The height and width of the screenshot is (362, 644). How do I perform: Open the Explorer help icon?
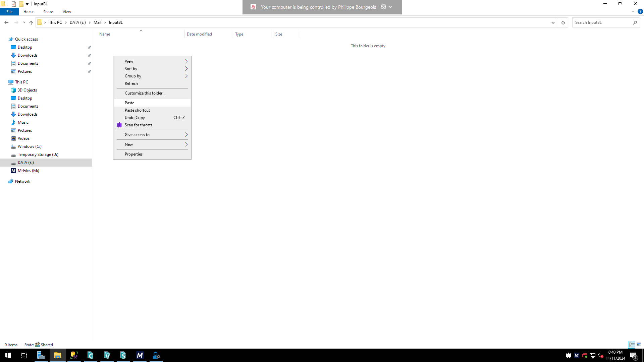tap(640, 11)
